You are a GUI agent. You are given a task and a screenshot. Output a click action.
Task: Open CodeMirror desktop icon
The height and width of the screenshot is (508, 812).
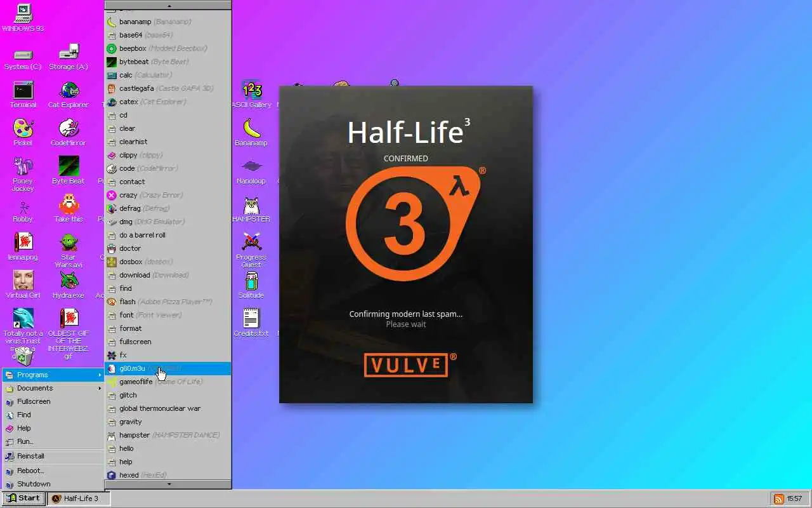pos(69,133)
